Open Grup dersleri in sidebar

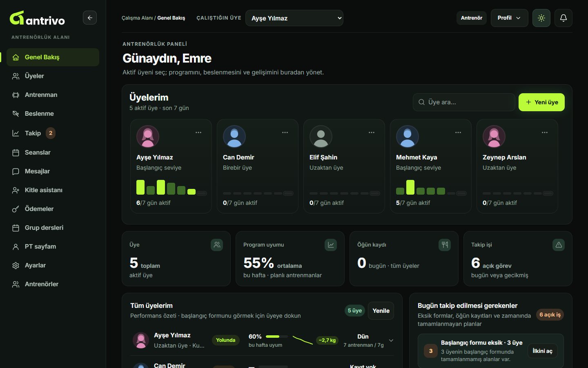click(x=53, y=228)
